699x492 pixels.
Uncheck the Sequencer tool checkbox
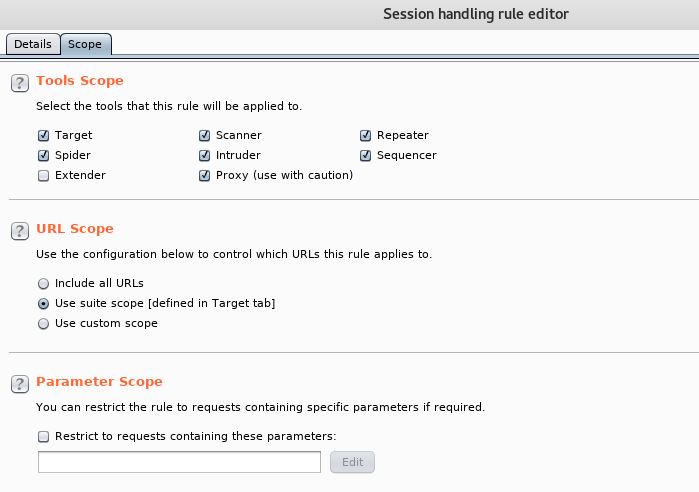click(x=365, y=155)
